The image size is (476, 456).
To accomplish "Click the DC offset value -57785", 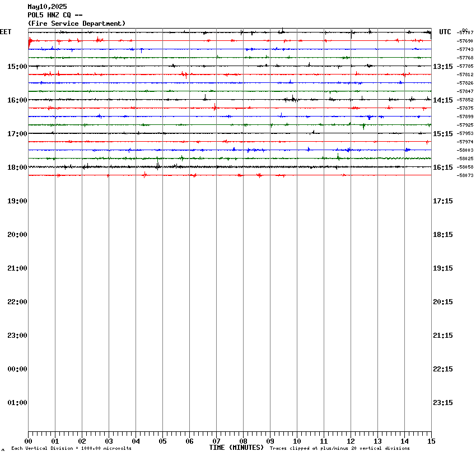I will coord(465,66).
